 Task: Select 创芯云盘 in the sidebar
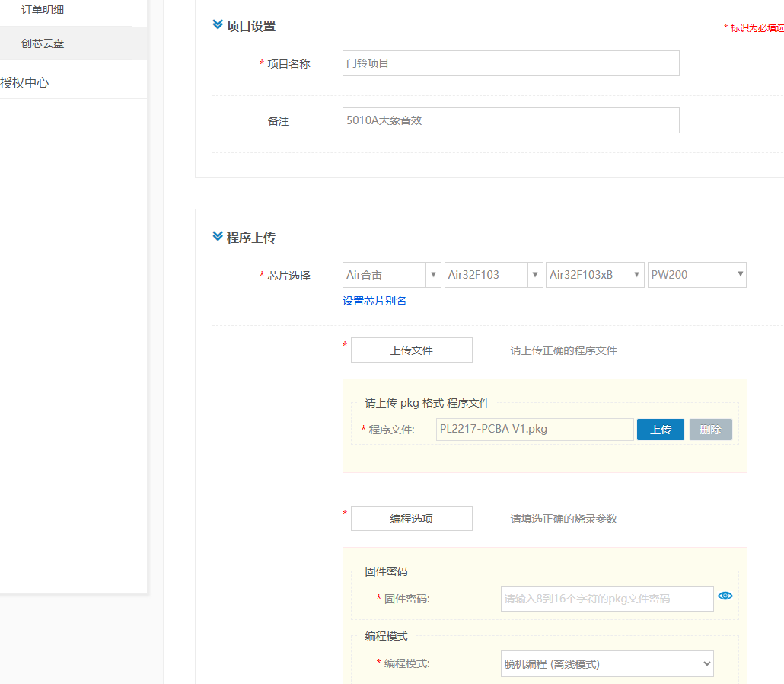[43, 43]
